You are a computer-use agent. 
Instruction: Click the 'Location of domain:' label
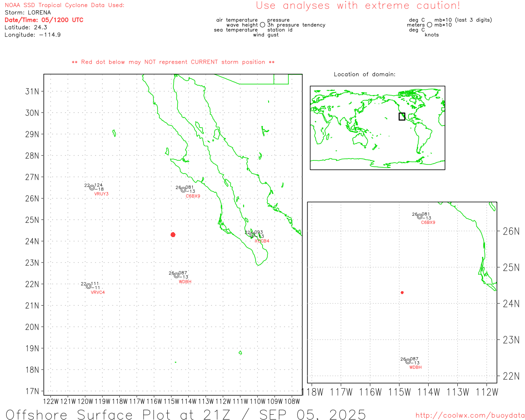point(365,74)
